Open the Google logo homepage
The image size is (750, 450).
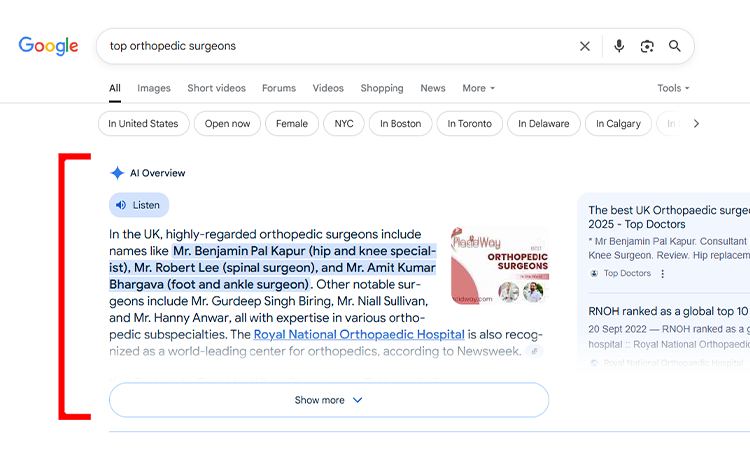click(x=48, y=46)
